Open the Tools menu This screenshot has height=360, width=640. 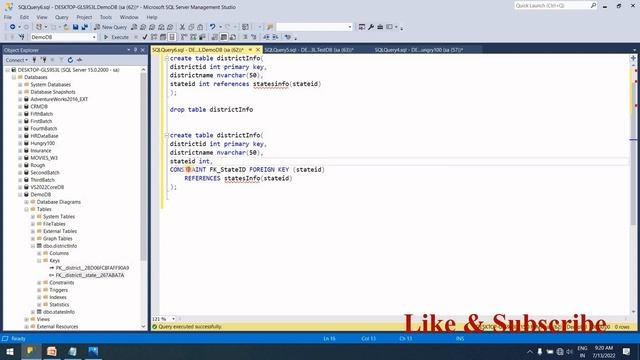pos(106,17)
